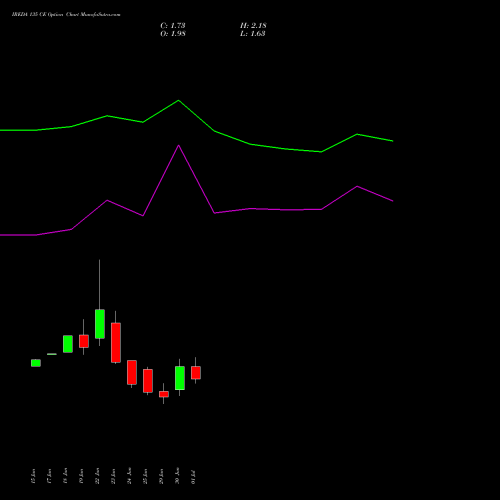Click the high price value H: 2.18
The height and width of the screenshot is (500, 500).
(x=253, y=26)
